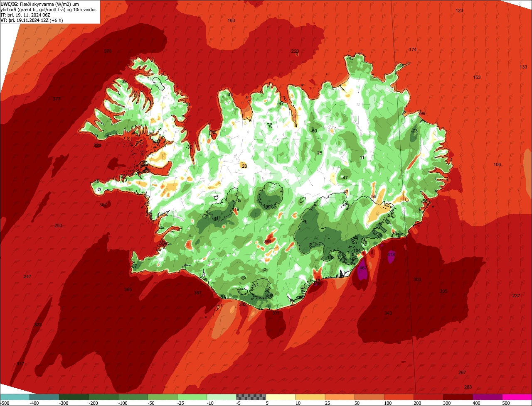Click the flux value 467 near the southeast coast
This screenshot has width=532, height=406.
[363, 268]
